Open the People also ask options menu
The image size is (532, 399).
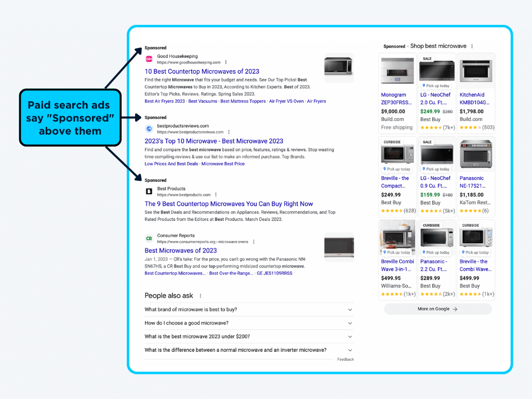201,296
